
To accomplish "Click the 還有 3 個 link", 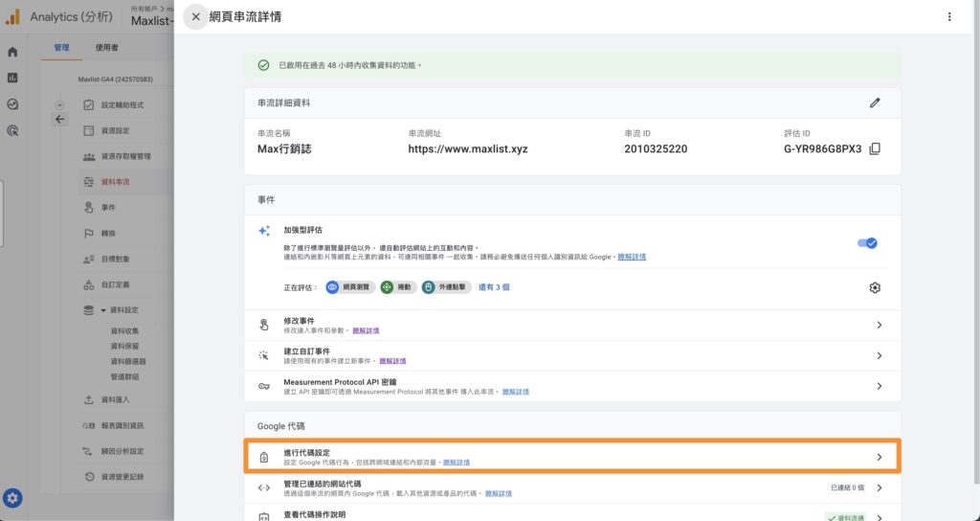I will tap(494, 287).
